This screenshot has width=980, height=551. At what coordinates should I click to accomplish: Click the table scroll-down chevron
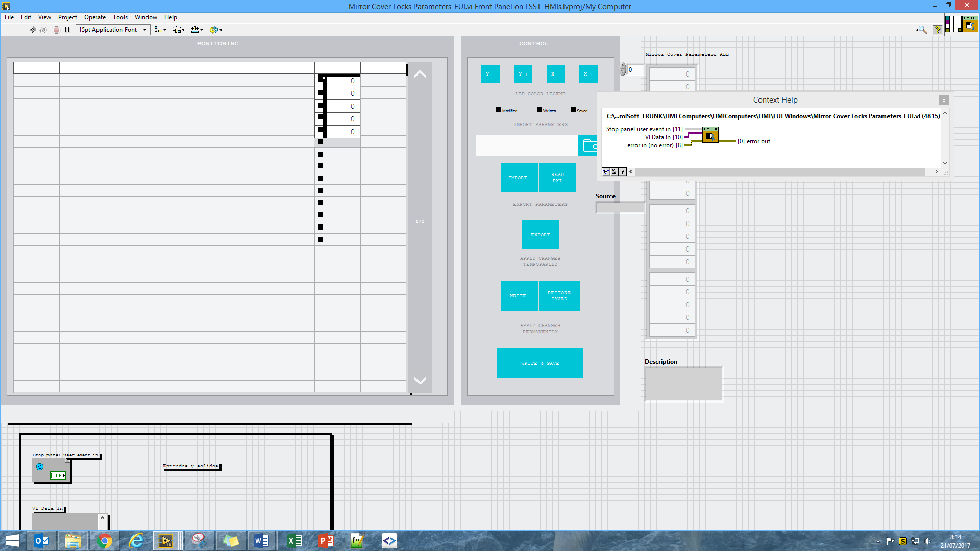coord(420,381)
